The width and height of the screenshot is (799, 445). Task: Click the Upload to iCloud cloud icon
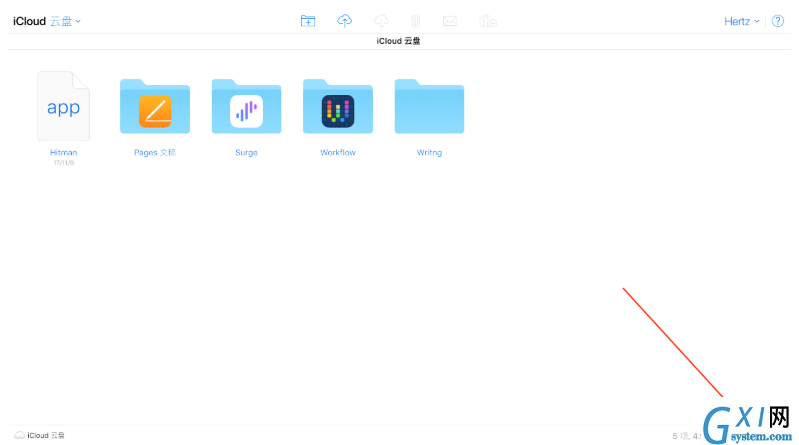click(344, 21)
